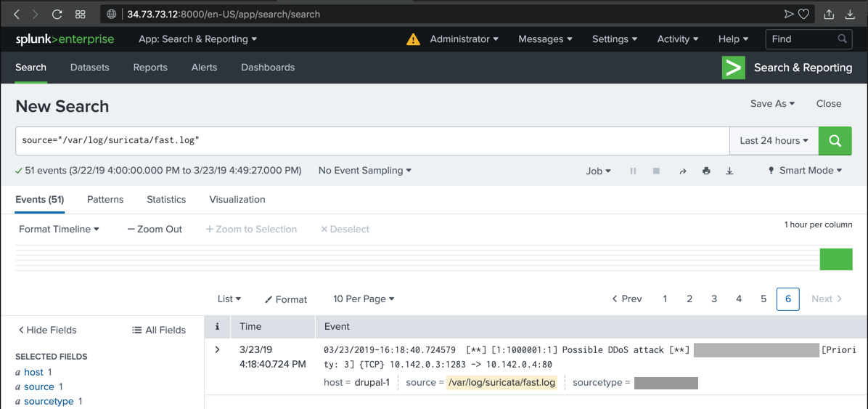Screen dimensions: 868x409
Task: Switch to the Patterns tab
Action: point(105,199)
